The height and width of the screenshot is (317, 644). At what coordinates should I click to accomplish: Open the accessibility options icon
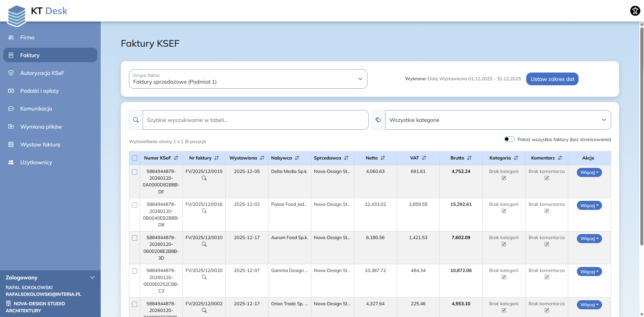click(x=635, y=11)
